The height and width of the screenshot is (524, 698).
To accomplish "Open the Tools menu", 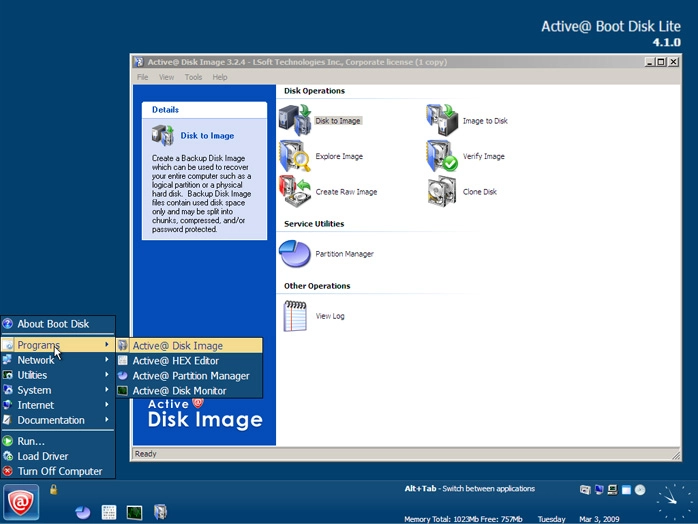I will (193, 77).
